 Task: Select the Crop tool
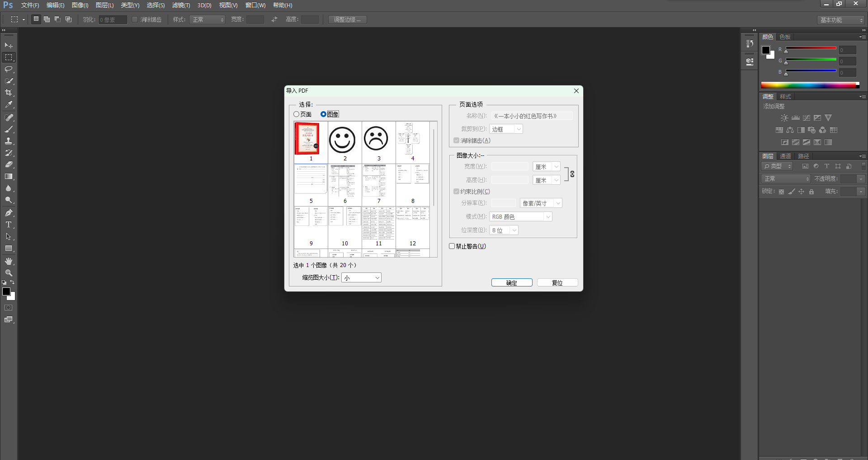tap(9, 93)
